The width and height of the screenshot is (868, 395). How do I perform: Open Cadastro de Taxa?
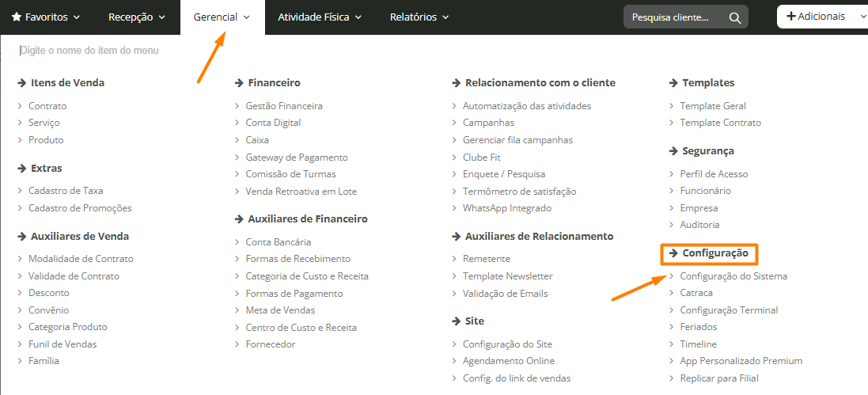(66, 191)
